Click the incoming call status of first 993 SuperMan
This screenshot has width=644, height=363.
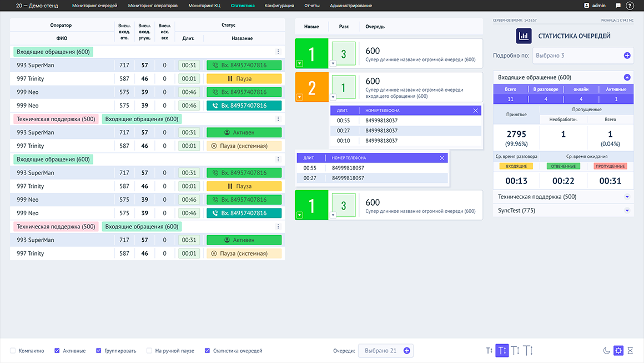(244, 65)
